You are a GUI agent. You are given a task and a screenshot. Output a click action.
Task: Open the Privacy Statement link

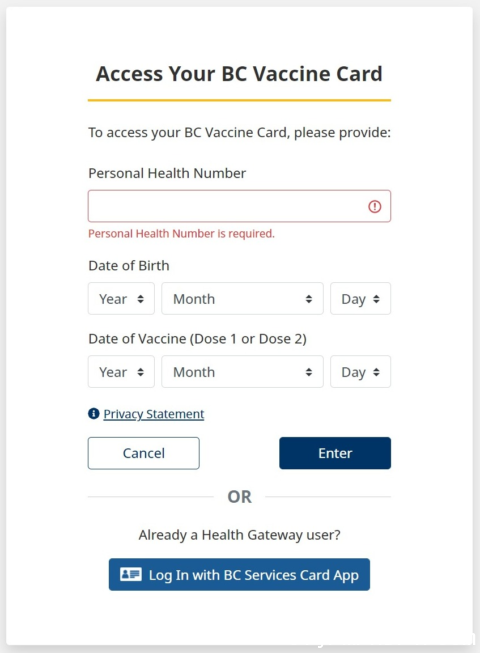(154, 414)
